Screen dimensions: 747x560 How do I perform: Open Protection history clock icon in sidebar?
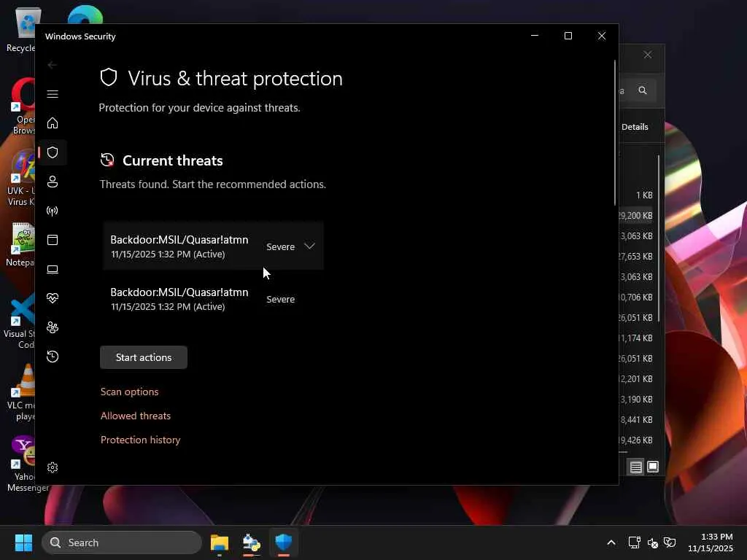tap(53, 357)
